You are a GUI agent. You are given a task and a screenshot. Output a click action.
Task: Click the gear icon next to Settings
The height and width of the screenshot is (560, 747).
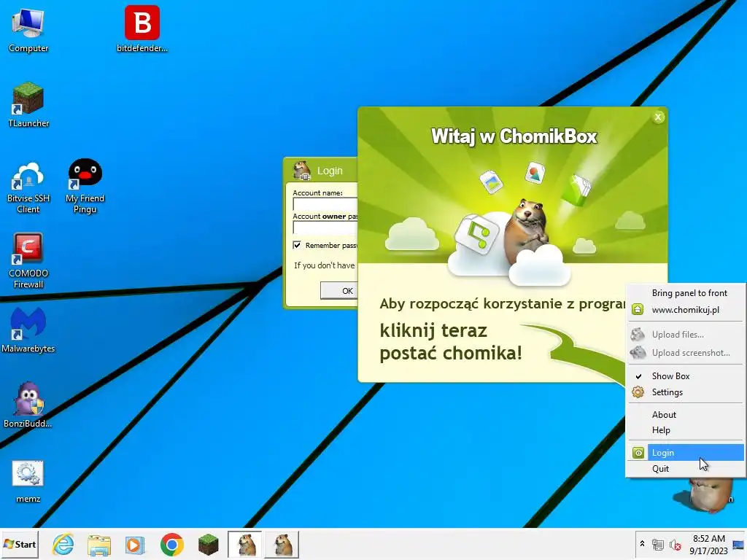pos(638,392)
